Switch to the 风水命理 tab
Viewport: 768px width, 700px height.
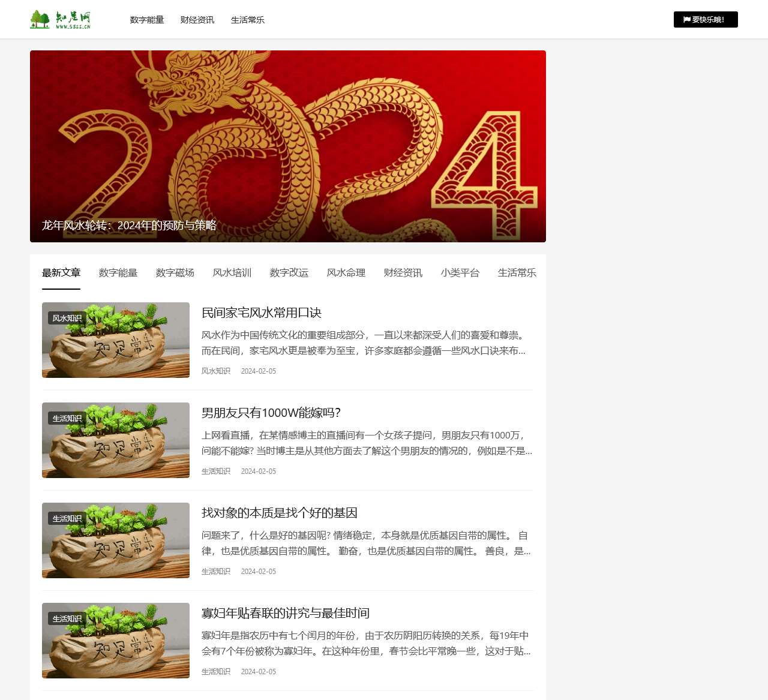pos(346,273)
